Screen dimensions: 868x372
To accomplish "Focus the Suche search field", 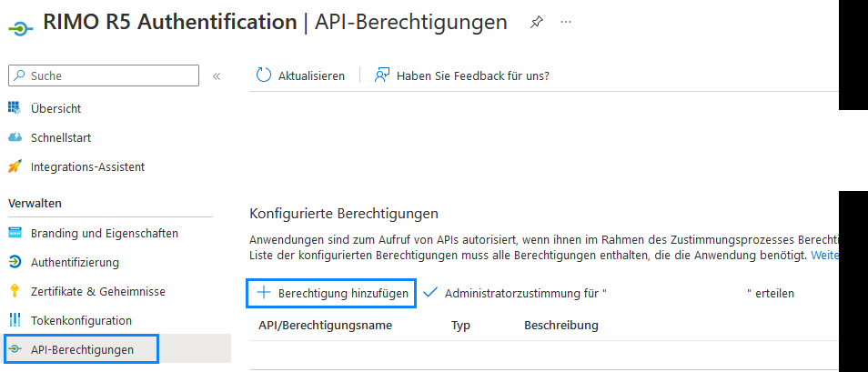I will pyautogui.click(x=104, y=75).
